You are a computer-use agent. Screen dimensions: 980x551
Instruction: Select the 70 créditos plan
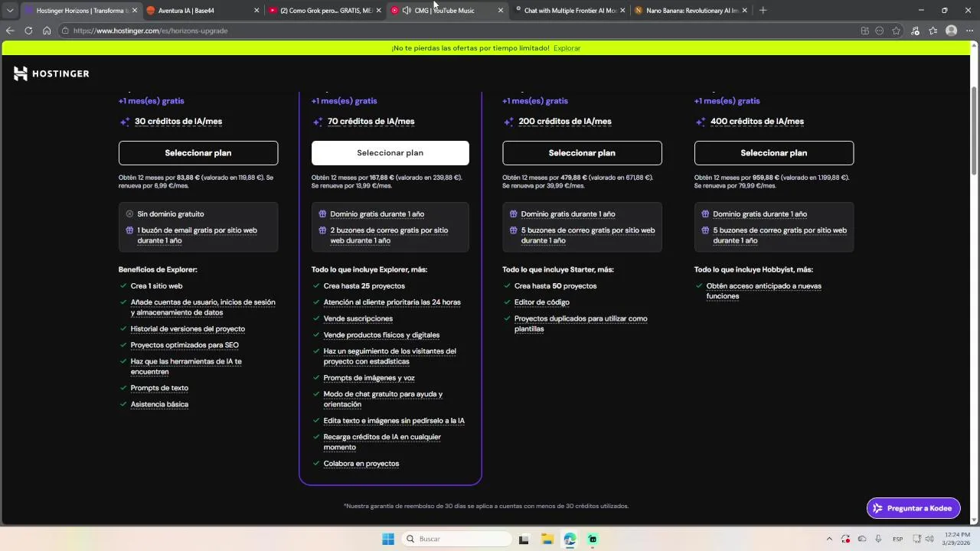(390, 153)
